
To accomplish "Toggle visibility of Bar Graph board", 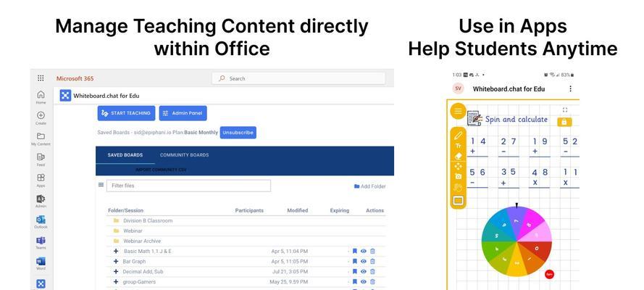I will pos(364,261).
